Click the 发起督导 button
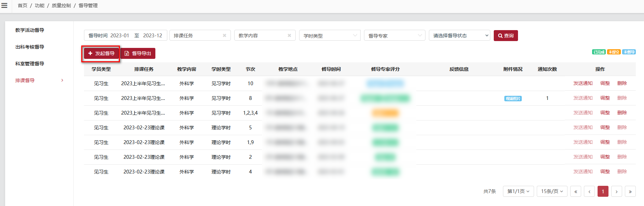This screenshot has height=206, width=644. (x=101, y=53)
